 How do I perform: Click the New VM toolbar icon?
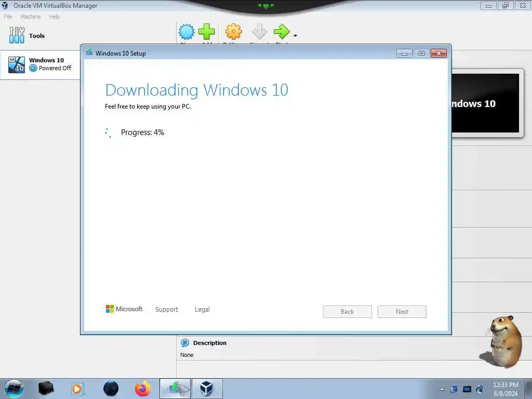(x=187, y=32)
